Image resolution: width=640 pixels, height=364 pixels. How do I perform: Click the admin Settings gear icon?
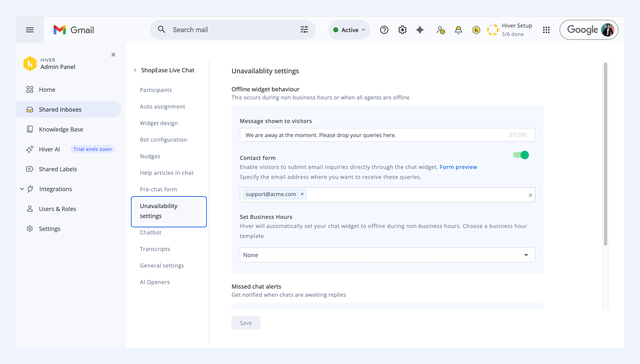click(30, 229)
